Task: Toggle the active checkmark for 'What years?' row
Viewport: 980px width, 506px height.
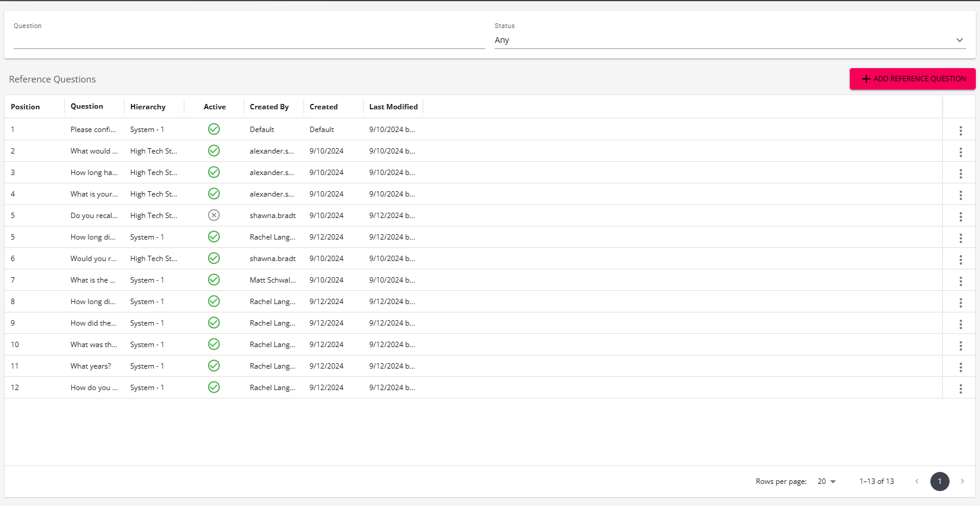Action: pos(214,366)
